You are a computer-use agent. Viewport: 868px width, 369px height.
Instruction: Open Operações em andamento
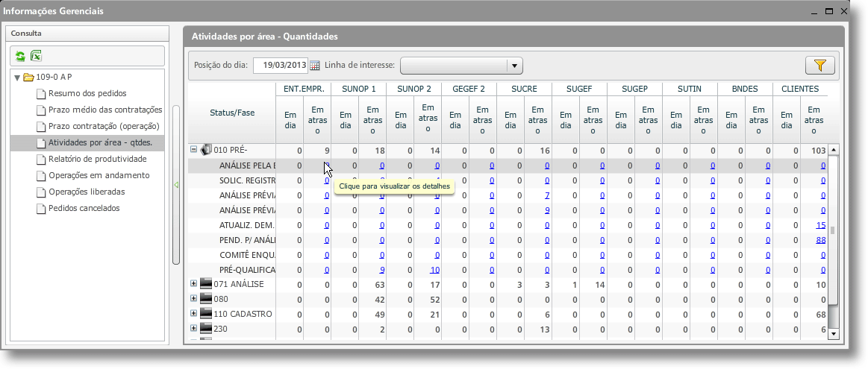(x=99, y=175)
